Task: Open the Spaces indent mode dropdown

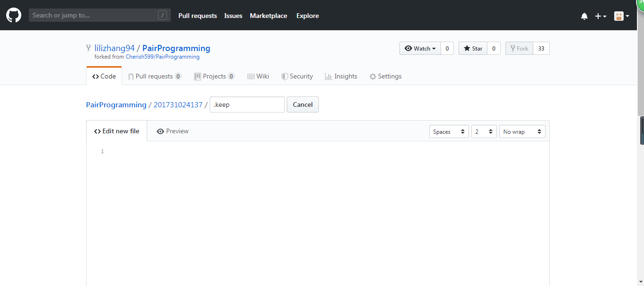Action: coord(449,131)
